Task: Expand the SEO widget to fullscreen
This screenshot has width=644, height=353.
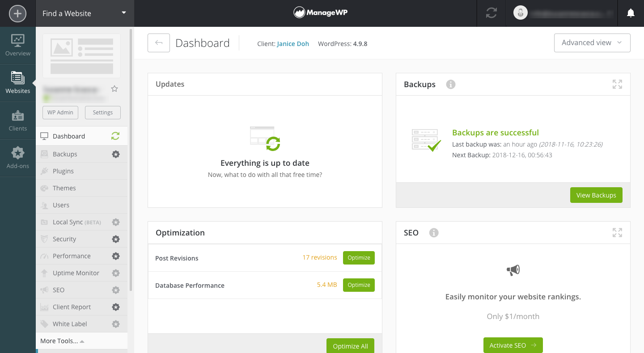Action: click(617, 233)
